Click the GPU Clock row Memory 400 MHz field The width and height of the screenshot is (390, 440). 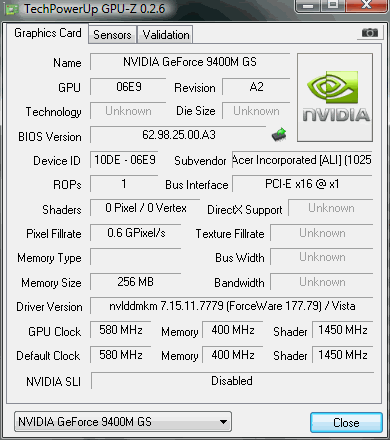click(x=233, y=330)
